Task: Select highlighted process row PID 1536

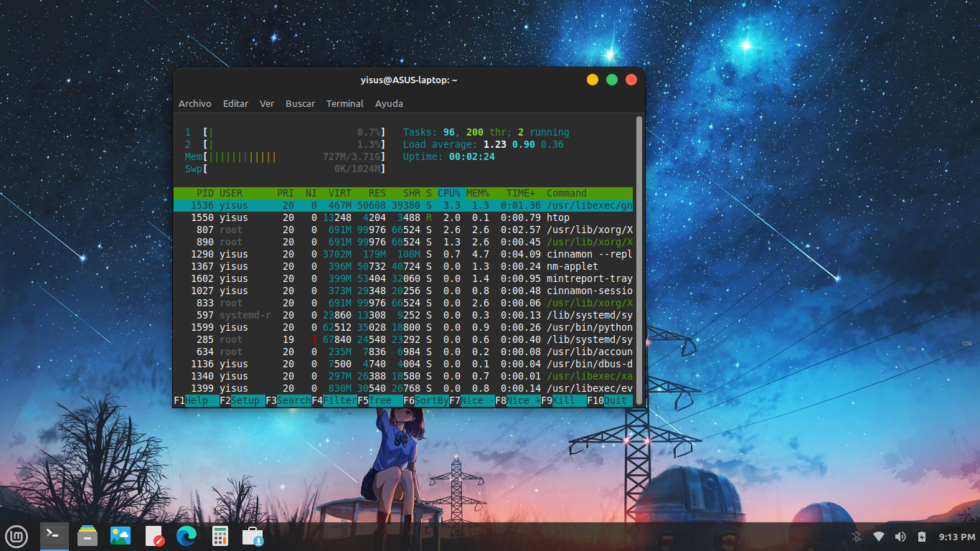Action: point(403,205)
